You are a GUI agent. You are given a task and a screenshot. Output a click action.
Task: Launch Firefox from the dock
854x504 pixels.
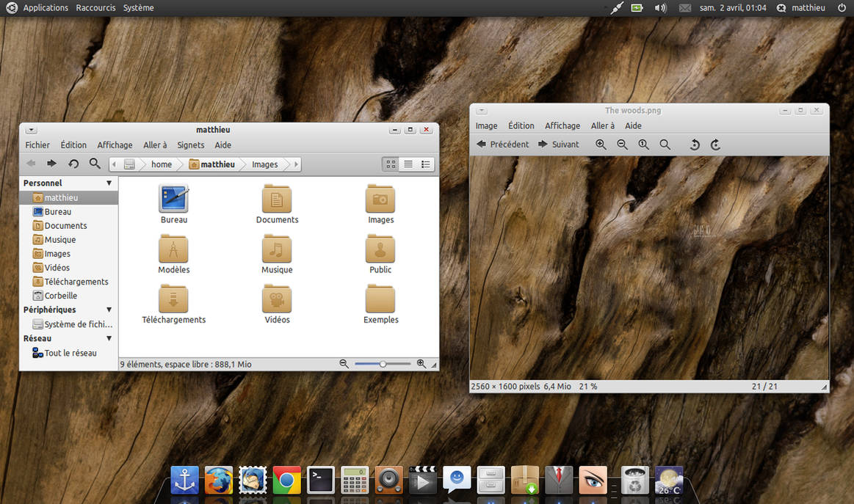[218, 480]
